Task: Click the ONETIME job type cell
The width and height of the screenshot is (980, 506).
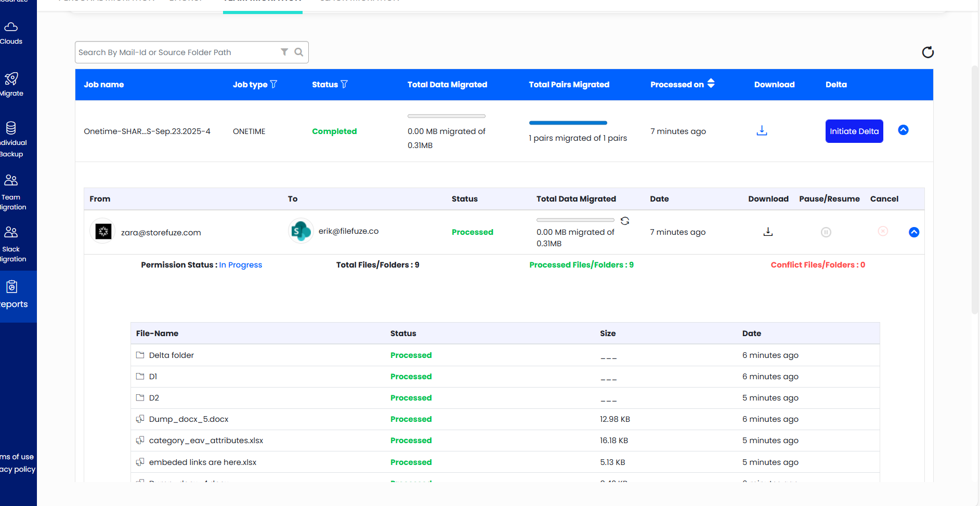Action: coord(249,131)
